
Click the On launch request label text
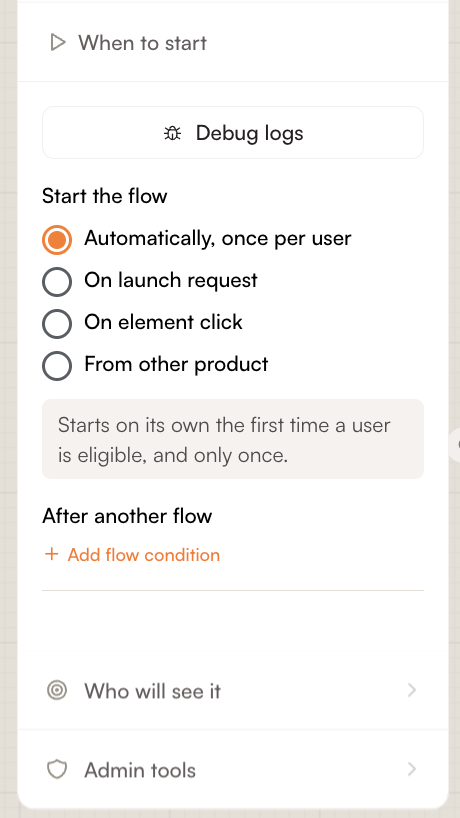[171, 281]
